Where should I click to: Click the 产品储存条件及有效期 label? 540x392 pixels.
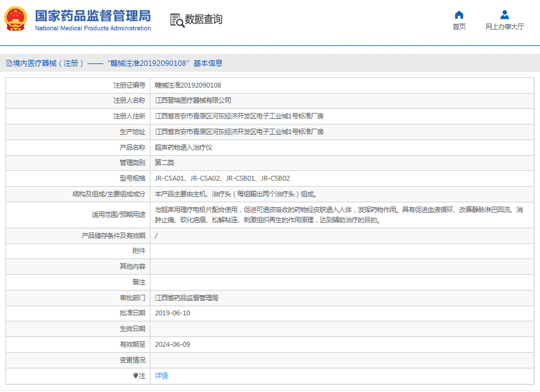point(114,236)
